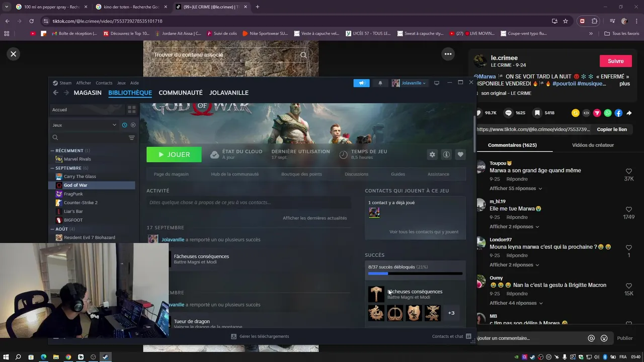
Task: Click Copier le lien
Action: pos(612,129)
